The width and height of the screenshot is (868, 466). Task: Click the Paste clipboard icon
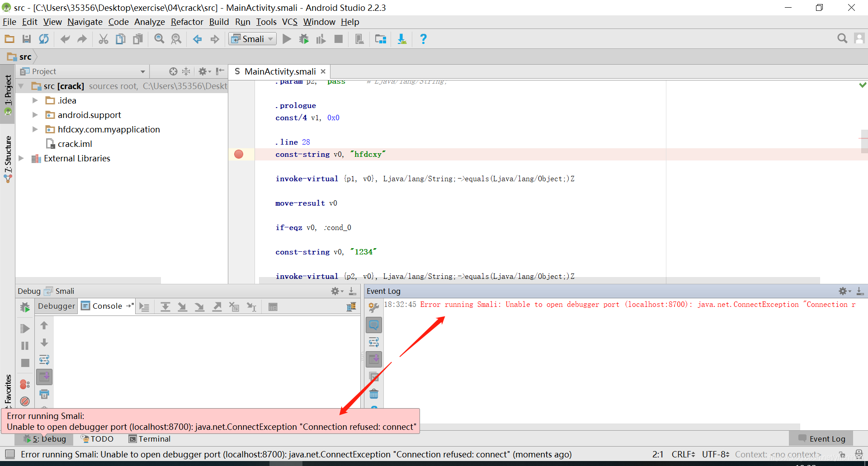(138, 39)
